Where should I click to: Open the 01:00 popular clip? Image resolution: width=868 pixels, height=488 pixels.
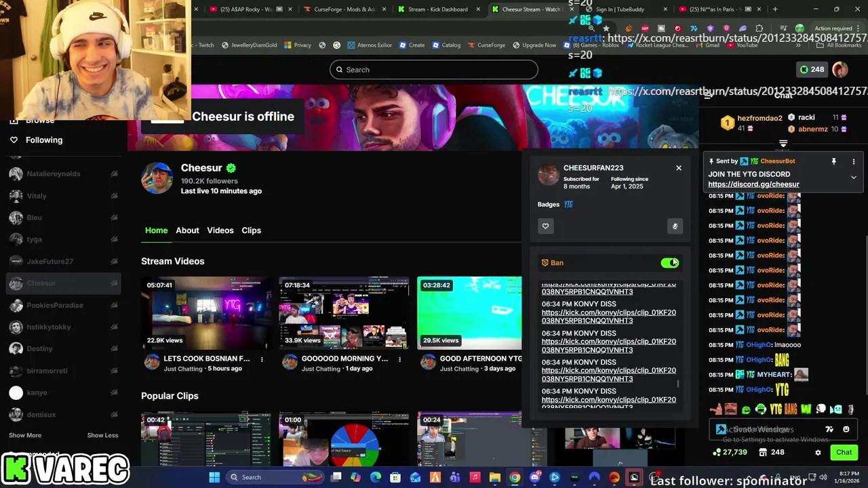tap(344, 439)
